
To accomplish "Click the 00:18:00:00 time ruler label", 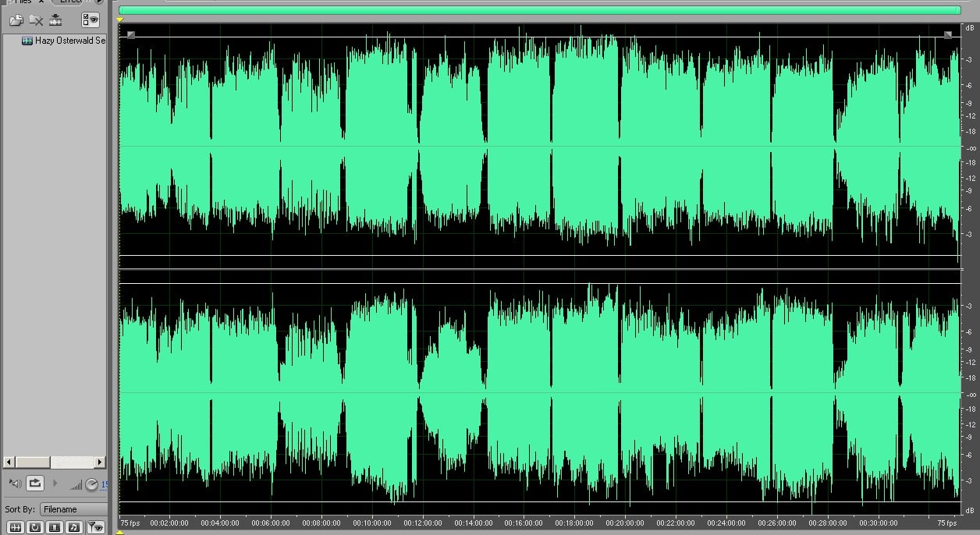I will 574,523.
